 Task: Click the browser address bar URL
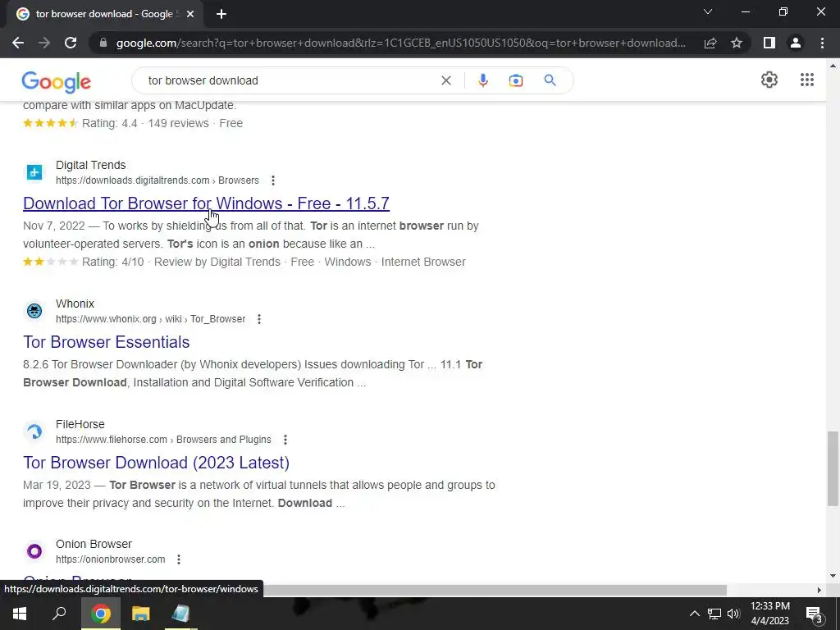[x=400, y=43]
